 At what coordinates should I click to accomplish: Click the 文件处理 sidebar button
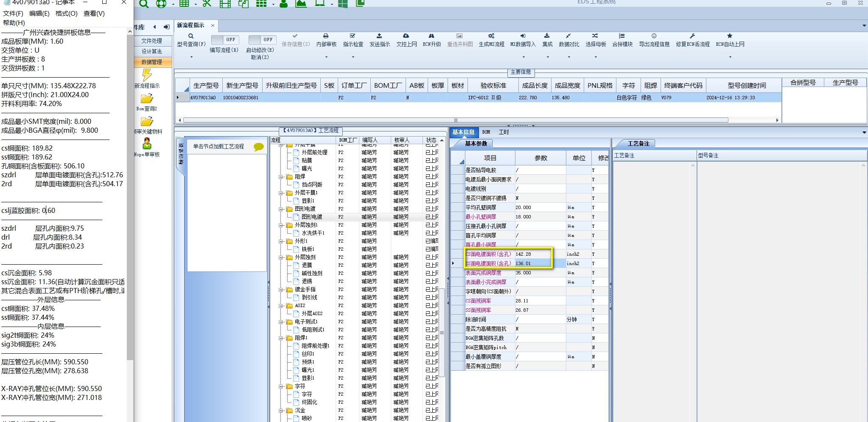pyautogui.click(x=152, y=41)
